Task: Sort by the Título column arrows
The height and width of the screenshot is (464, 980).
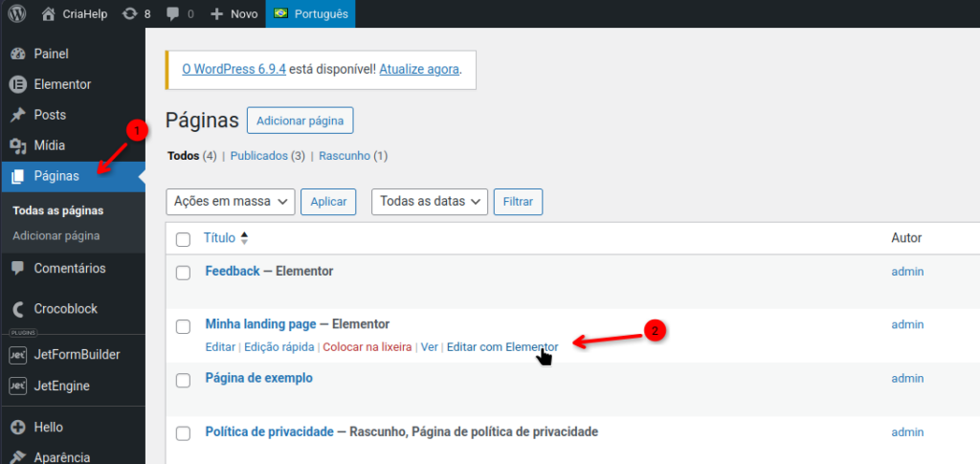Action: [x=244, y=238]
